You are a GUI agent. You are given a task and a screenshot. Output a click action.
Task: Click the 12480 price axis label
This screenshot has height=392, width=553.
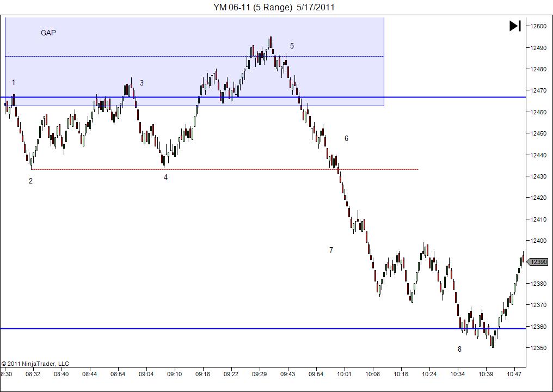[x=538, y=69]
